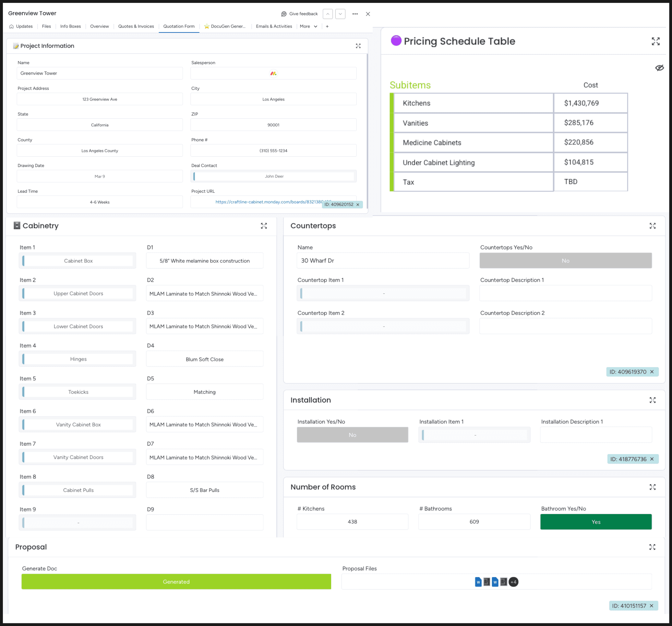
Task: Click the Give feedback button text
Action: point(303,14)
